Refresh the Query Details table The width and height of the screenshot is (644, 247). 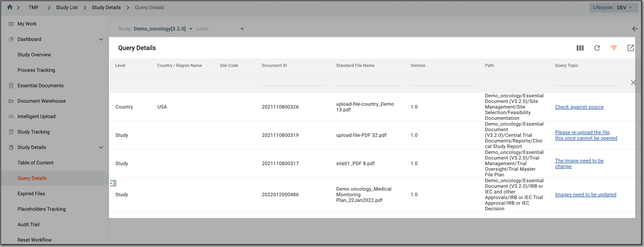click(597, 48)
